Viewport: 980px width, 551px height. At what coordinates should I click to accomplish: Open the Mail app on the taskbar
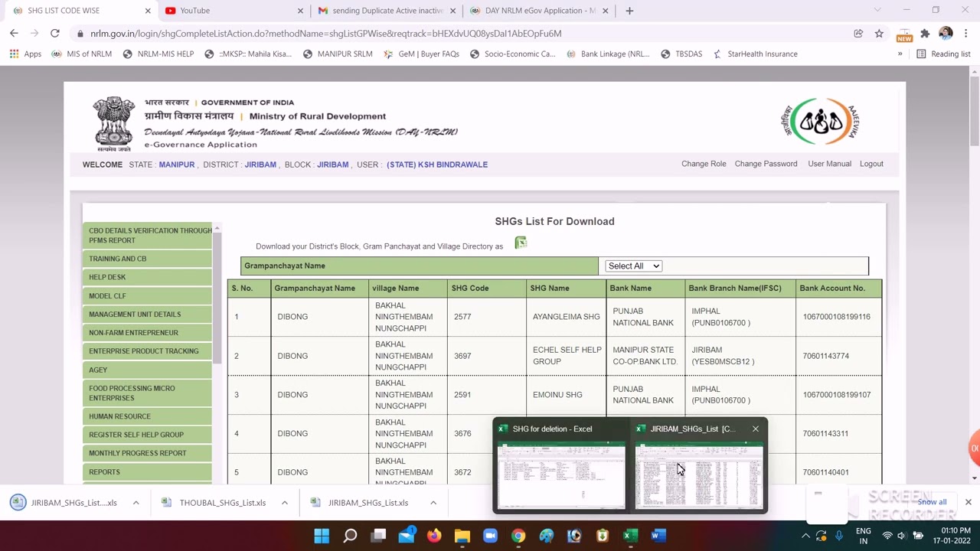coord(407,536)
